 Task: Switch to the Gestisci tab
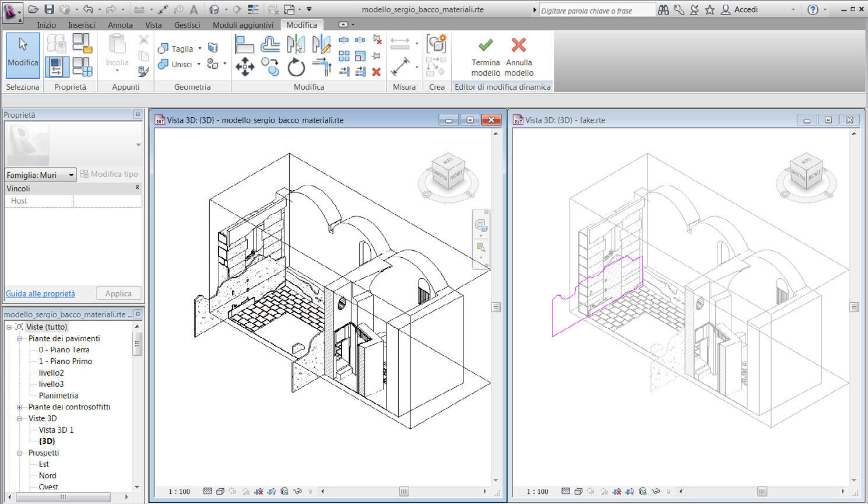coord(187,25)
